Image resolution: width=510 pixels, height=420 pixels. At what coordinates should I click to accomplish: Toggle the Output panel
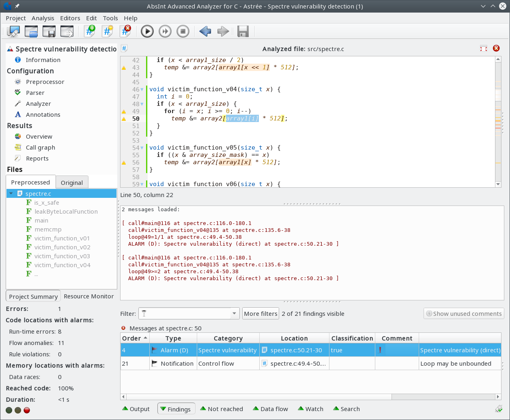tap(136, 409)
